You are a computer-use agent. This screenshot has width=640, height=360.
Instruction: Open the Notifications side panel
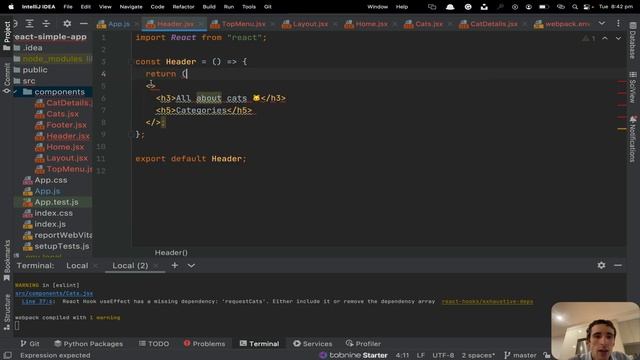[633, 139]
